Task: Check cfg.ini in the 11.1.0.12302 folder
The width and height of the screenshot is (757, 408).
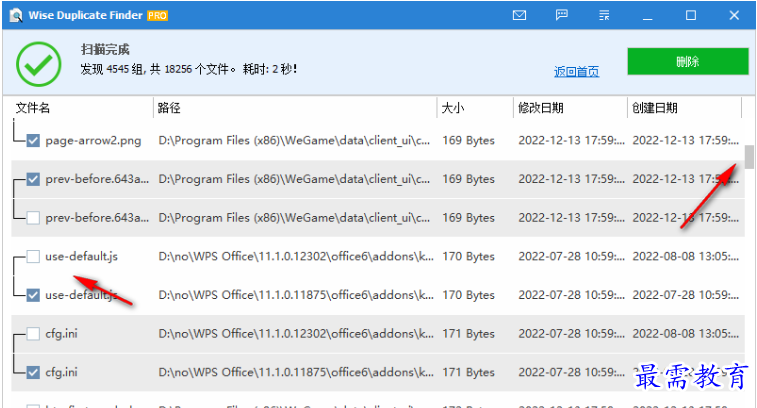Action: pos(33,334)
